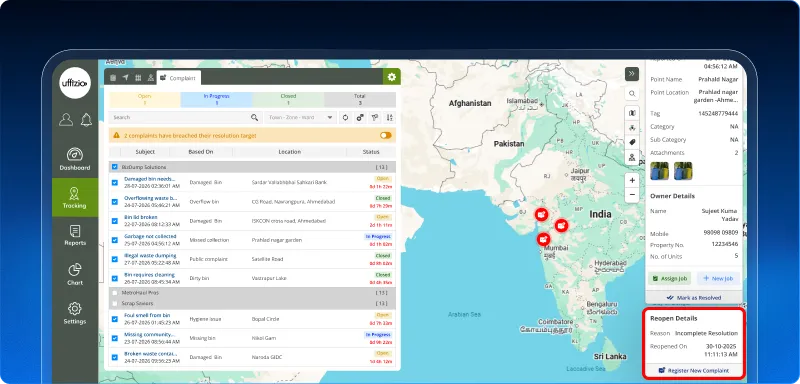Uncheck the Garbage not collected checkbox
This screenshot has width=800, height=384.
[x=114, y=240]
